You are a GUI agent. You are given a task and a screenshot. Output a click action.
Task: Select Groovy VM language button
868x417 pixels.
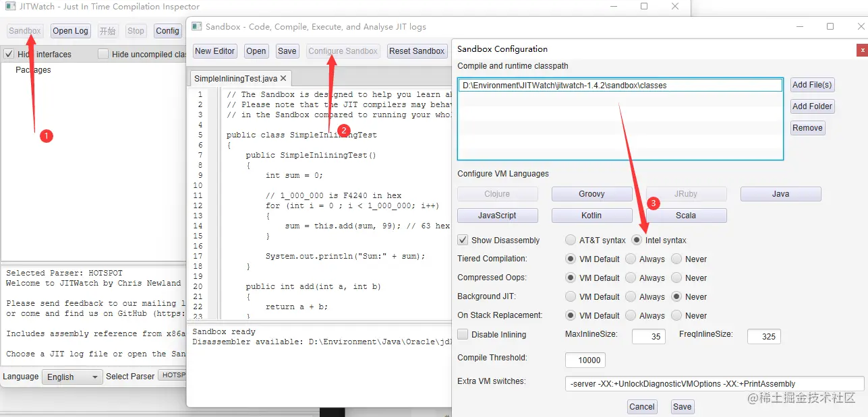click(x=592, y=194)
